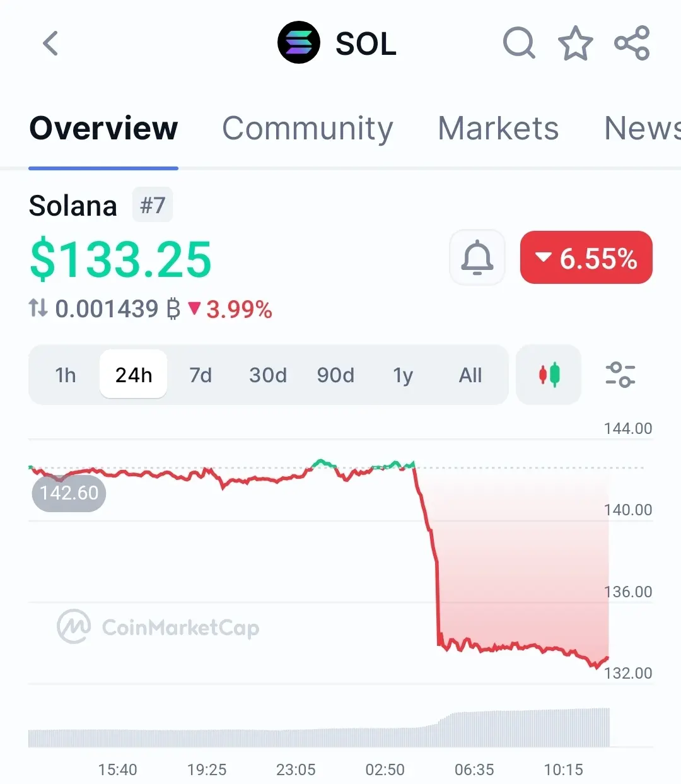Open chart settings sliders icon

click(x=620, y=375)
